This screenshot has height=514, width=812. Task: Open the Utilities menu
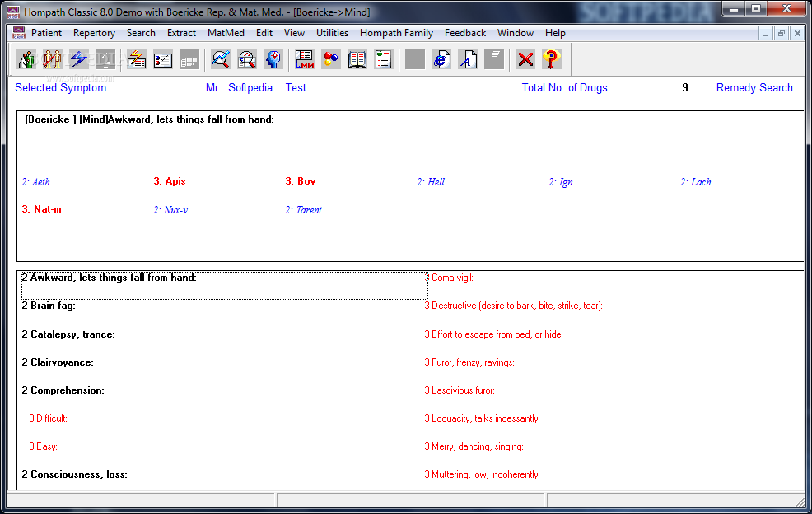point(332,33)
